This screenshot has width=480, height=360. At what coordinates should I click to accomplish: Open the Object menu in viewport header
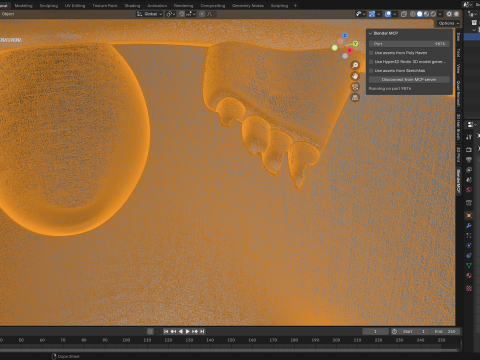[x=8, y=14]
